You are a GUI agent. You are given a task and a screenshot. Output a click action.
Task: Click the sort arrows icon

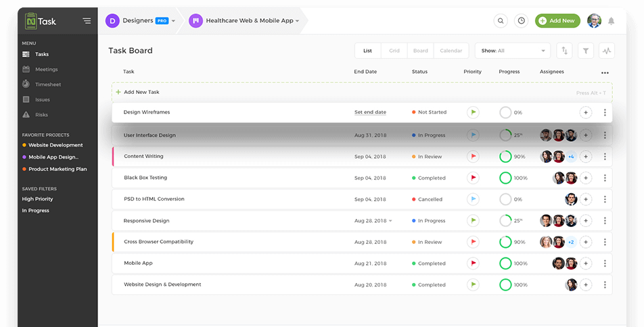563,51
